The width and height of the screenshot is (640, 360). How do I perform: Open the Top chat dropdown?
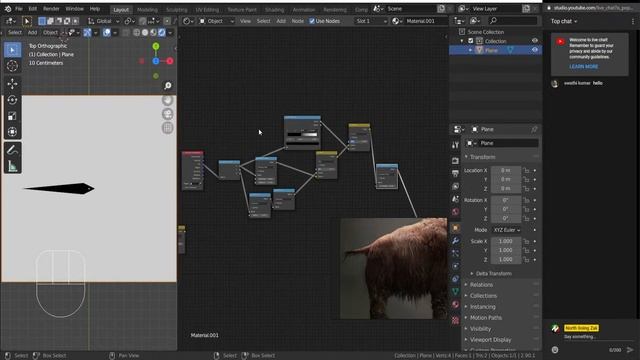564,21
